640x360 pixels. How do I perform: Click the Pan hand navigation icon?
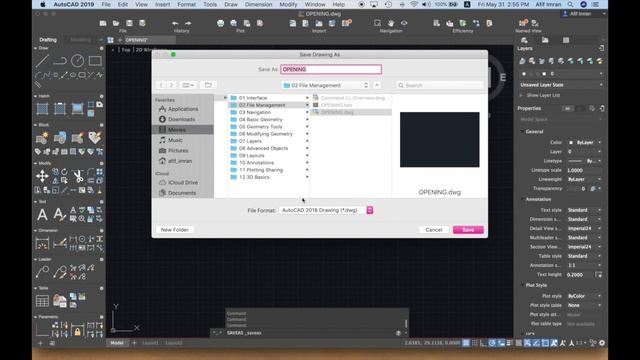(391, 23)
